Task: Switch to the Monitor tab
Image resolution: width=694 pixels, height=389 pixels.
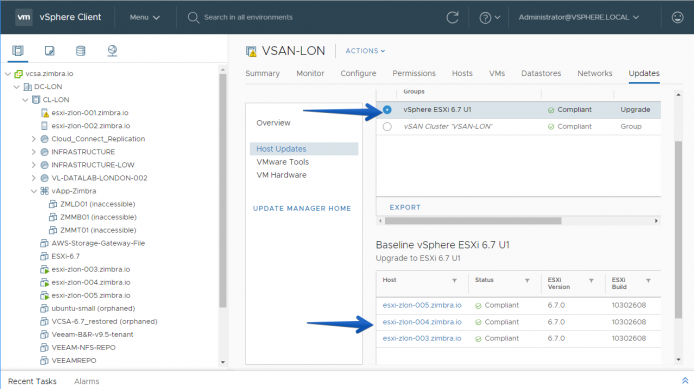Action: pyautogui.click(x=310, y=73)
